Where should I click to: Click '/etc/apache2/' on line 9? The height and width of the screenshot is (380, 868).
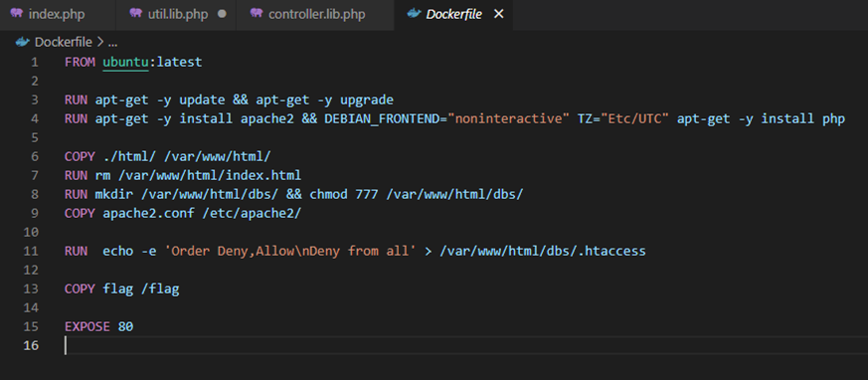pyautogui.click(x=252, y=213)
